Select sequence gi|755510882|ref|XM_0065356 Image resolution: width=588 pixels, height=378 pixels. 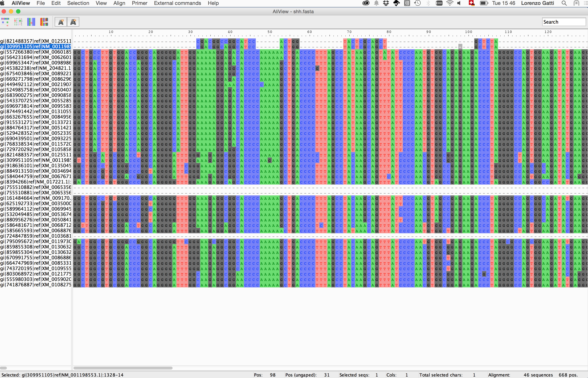coord(36,187)
